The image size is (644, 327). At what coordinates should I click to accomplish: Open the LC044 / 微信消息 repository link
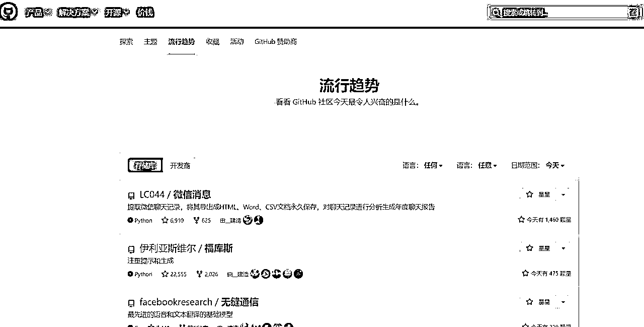click(175, 194)
